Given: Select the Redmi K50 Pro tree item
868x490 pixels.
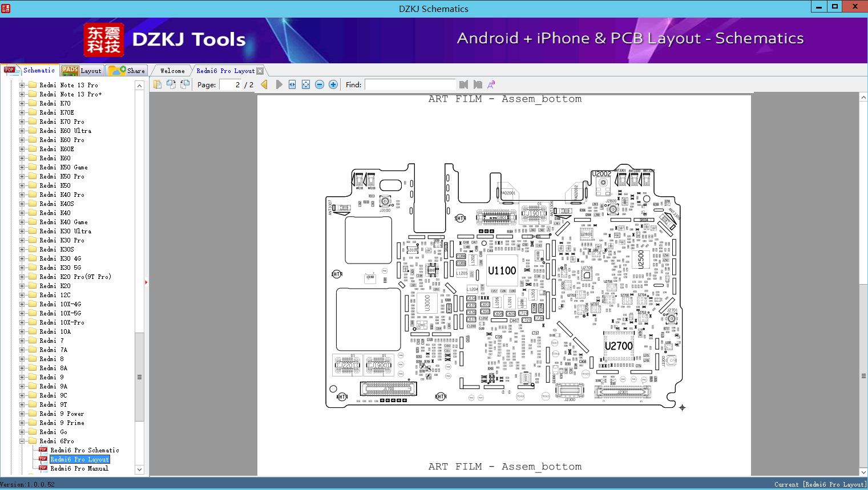Looking at the screenshot, I should pos(62,176).
